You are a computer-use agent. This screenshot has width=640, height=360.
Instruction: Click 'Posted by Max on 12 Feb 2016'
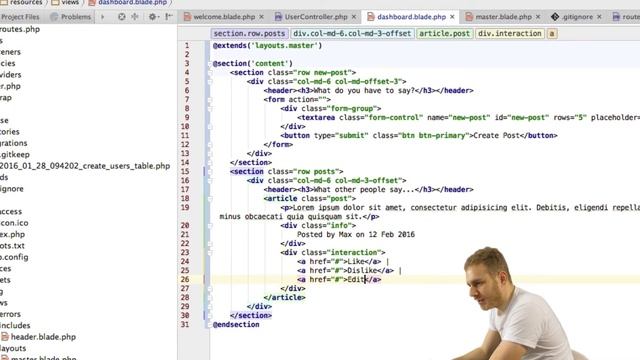356,235
